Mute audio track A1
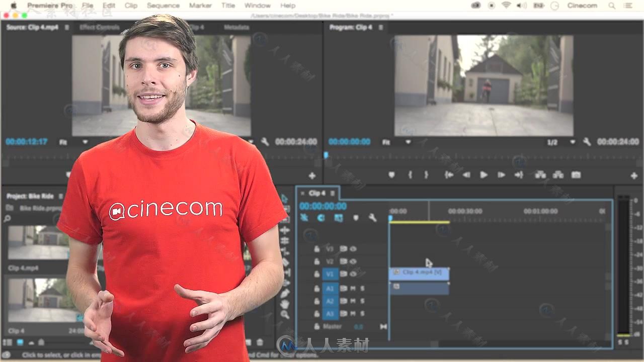This screenshot has width=644, height=362. click(x=353, y=289)
